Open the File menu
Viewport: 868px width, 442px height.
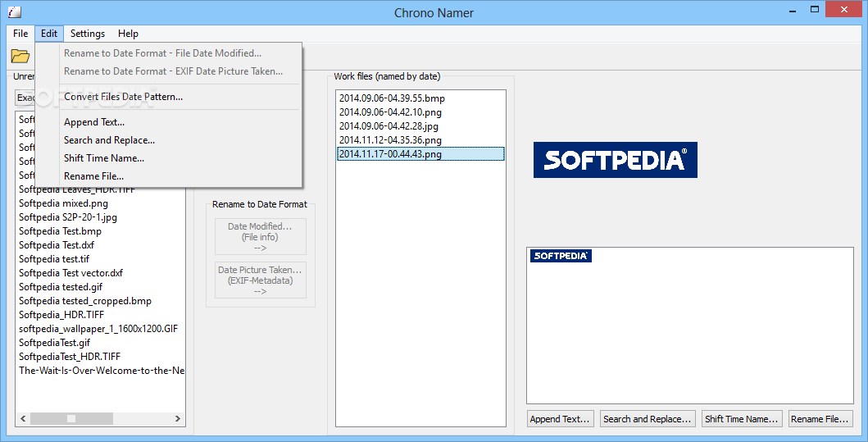tap(20, 34)
